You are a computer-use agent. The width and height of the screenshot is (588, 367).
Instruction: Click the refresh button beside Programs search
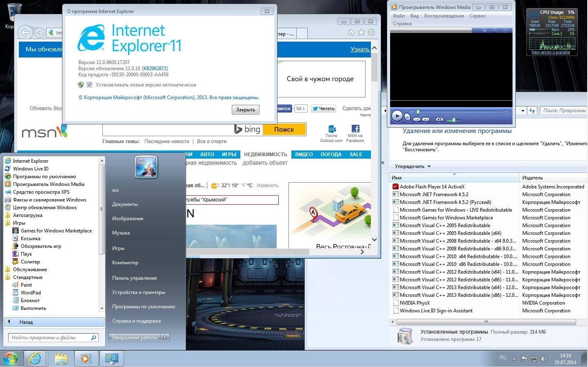tap(532, 111)
